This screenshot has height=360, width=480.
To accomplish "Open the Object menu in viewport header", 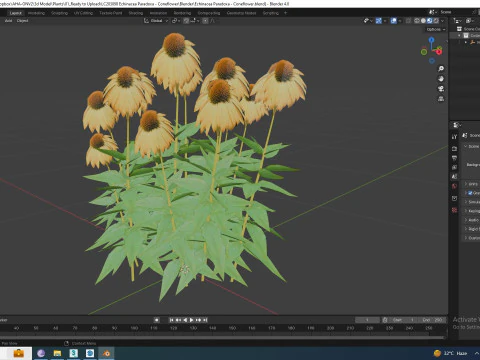I will coord(22,21).
